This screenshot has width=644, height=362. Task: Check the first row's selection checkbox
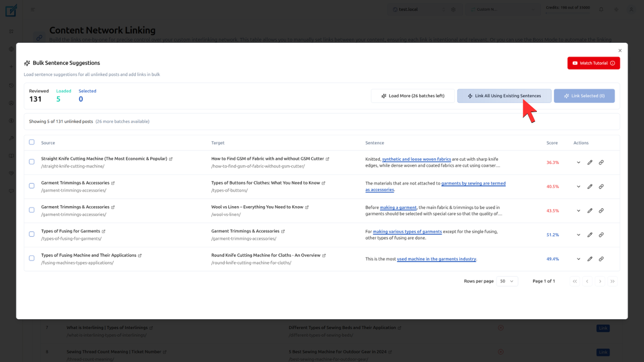[x=31, y=162]
